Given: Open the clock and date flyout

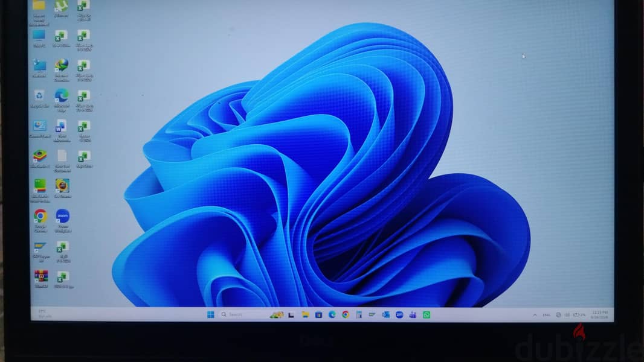Looking at the screenshot, I should tap(600, 315).
